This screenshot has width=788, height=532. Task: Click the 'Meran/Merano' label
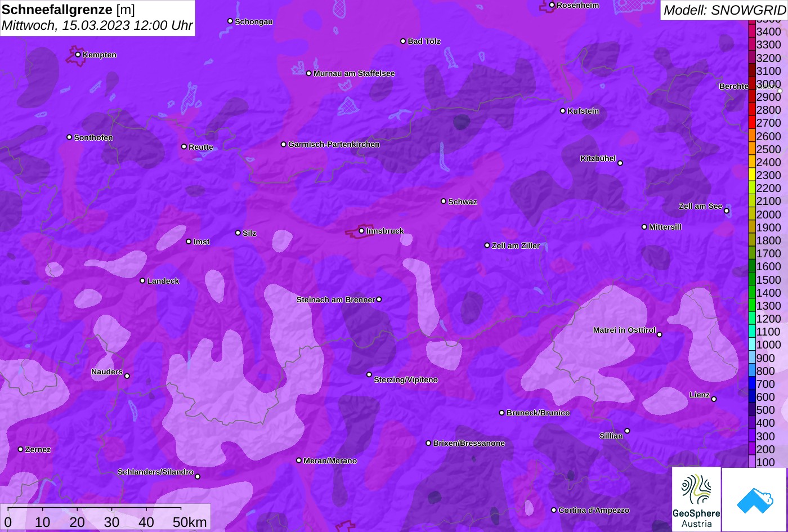330,461
